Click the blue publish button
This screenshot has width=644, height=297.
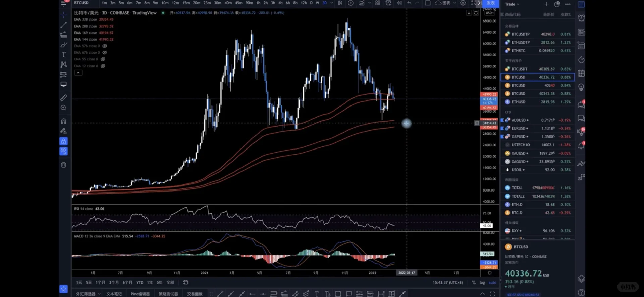(x=491, y=3)
